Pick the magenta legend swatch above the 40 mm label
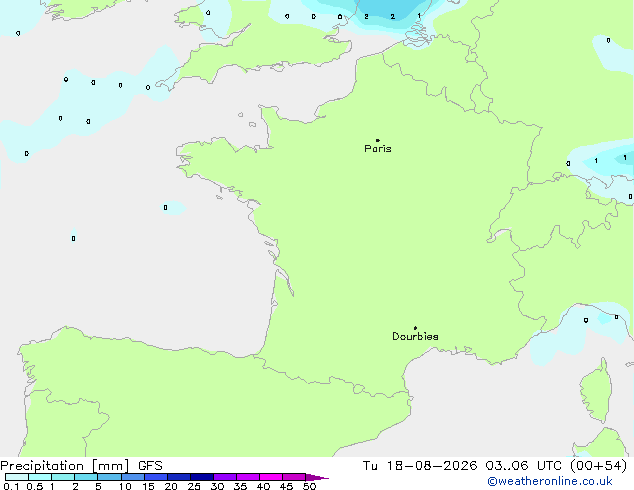634x490 pixels. [271, 477]
